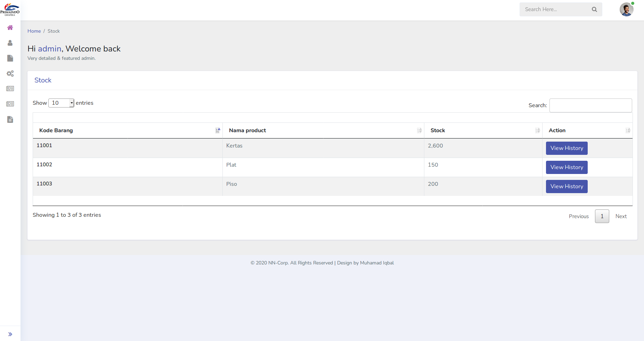Click the bottom document icon in sidebar
The image size is (644, 341).
tap(10, 119)
